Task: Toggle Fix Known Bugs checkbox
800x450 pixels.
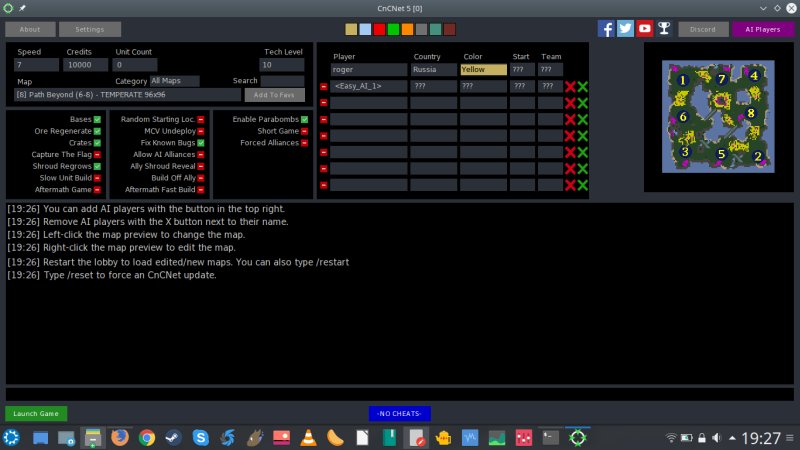Action: click(x=201, y=143)
